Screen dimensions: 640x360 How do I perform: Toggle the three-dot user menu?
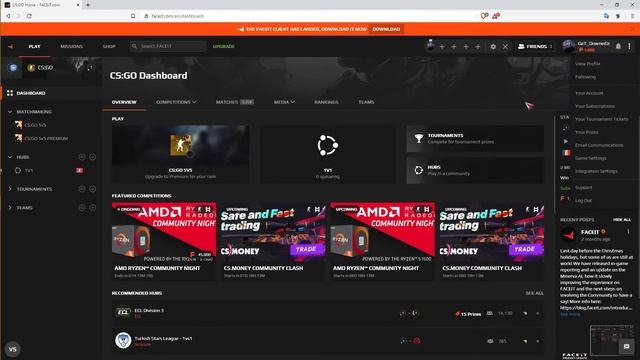pyautogui.click(x=629, y=47)
